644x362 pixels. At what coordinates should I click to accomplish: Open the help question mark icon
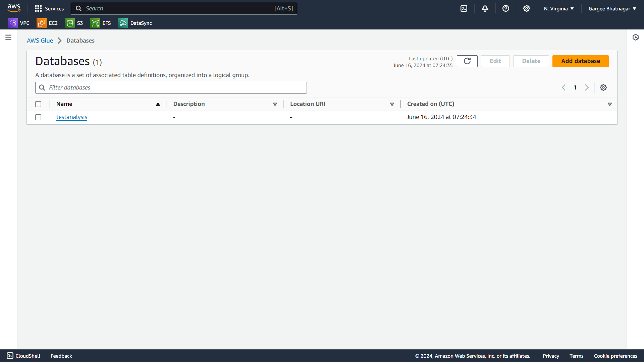[x=506, y=9]
